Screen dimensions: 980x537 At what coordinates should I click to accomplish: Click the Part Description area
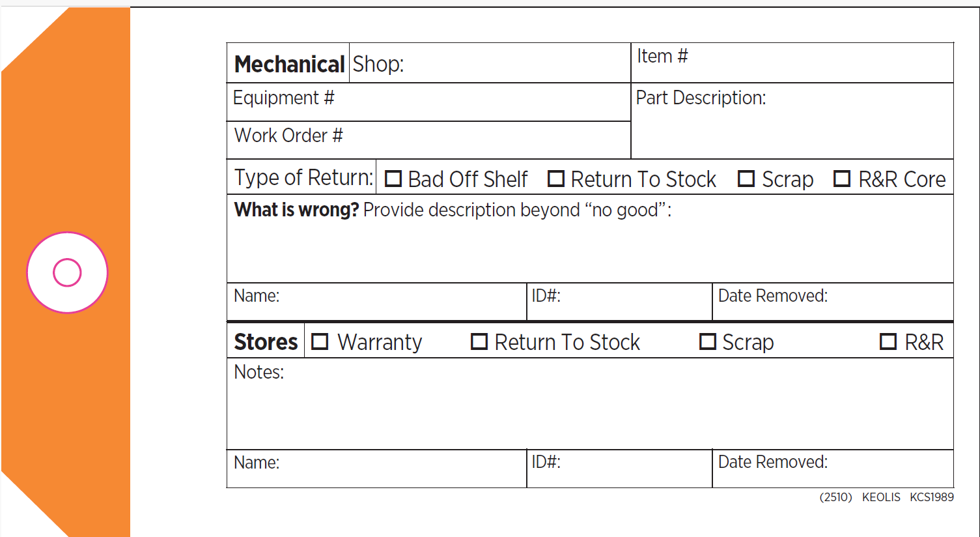pos(792,121)
